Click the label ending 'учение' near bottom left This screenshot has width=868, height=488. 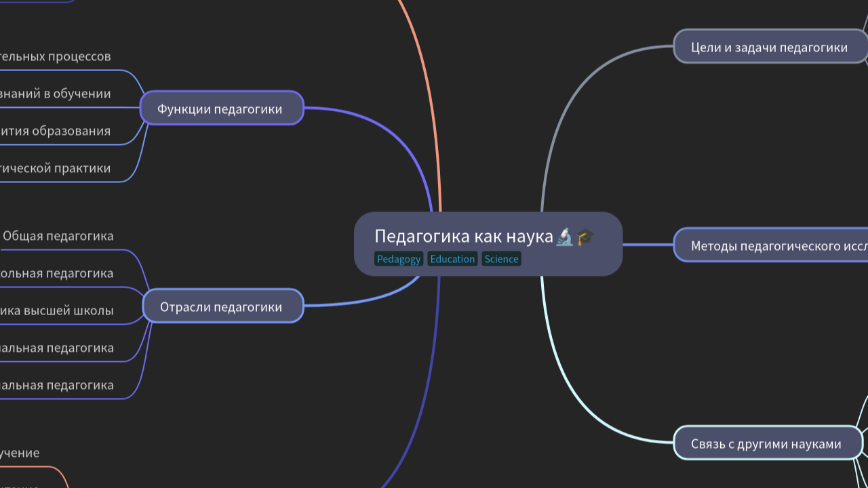[20, 453]
